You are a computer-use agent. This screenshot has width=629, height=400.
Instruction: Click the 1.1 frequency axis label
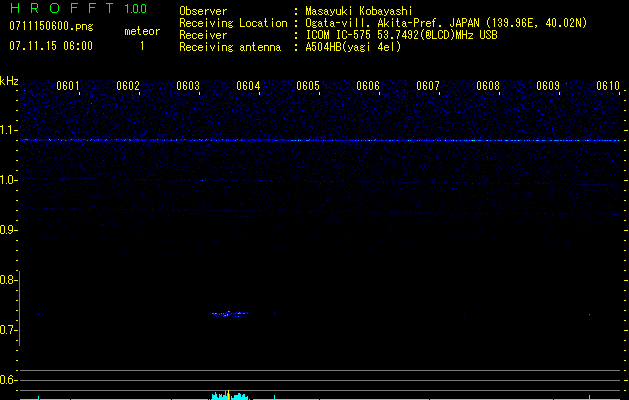point(9,130)
